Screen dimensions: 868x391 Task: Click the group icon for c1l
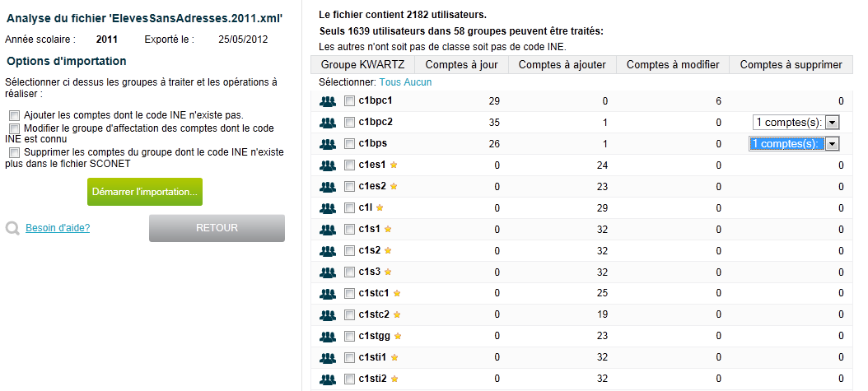click(328, 208)
